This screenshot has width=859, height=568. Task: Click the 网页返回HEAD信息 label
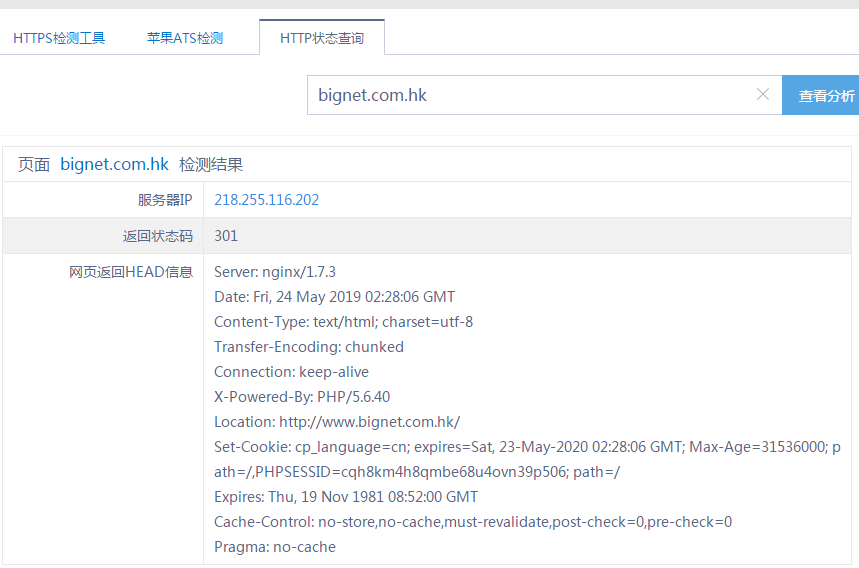click(131, 272)
